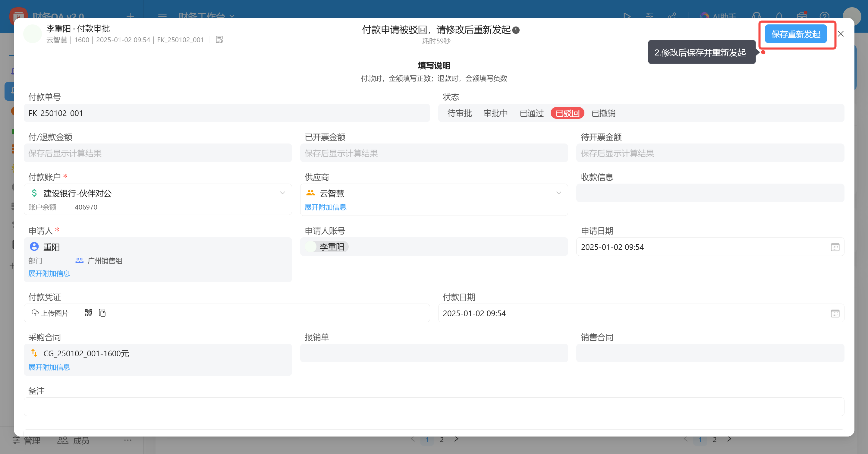Go to page 2 in the right pagination

(x=715, y=440)
